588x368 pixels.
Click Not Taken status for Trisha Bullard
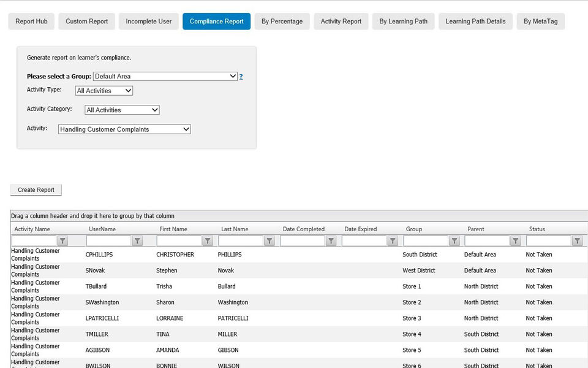[539, 286]
